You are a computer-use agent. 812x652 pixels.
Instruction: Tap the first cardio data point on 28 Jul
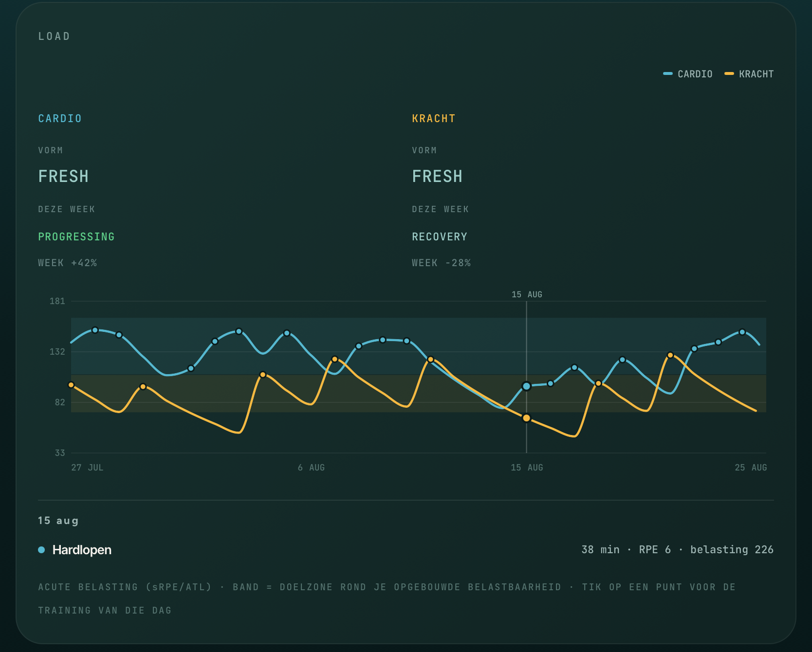[x=95, y=330]
